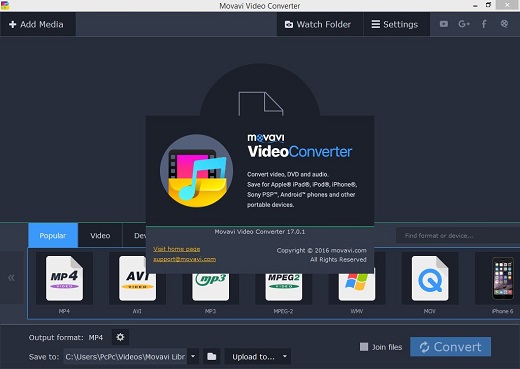
Task: Select the MP4 format icon
Action: point(64,278)
